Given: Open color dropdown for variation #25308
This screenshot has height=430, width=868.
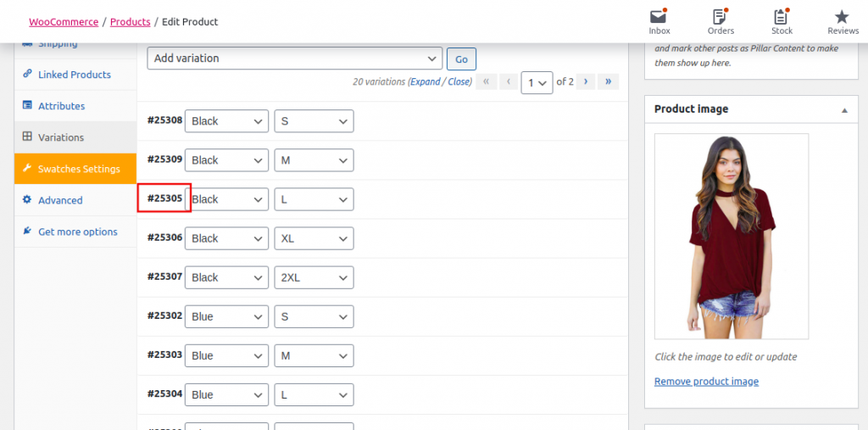Looking at the screenshot, I should 226,120.
